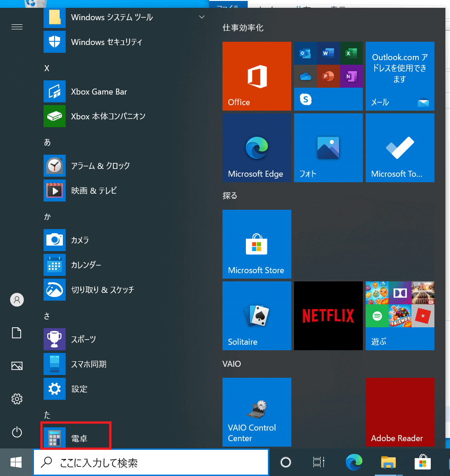450x476 pixels.
Task: Open VAIO Control Center tile
Action: [x=257, y=412]
